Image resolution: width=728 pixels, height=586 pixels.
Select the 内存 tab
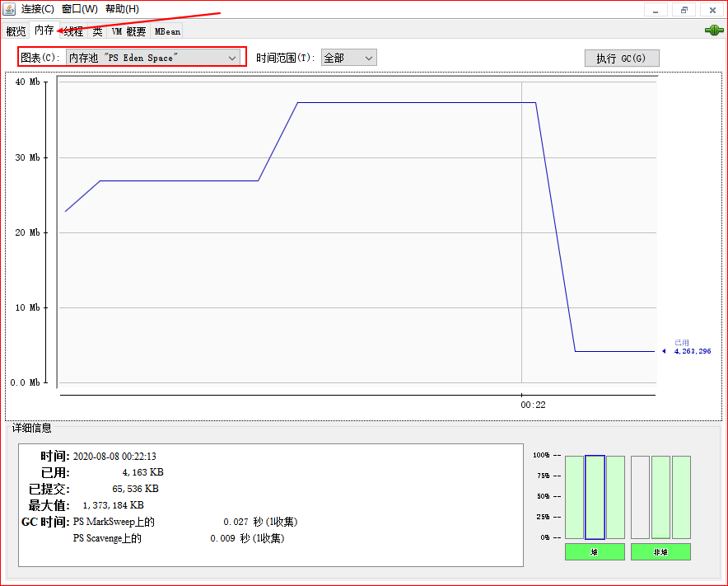point(44,30)
